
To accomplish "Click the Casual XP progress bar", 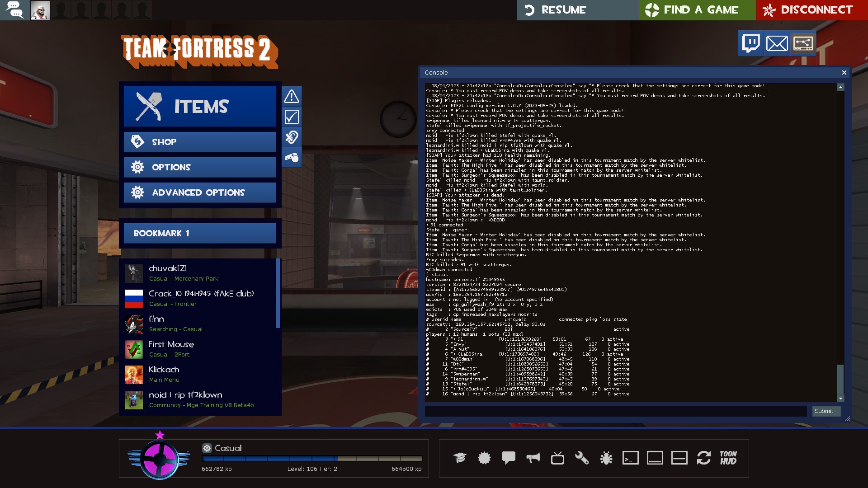I will click(312, 458).
